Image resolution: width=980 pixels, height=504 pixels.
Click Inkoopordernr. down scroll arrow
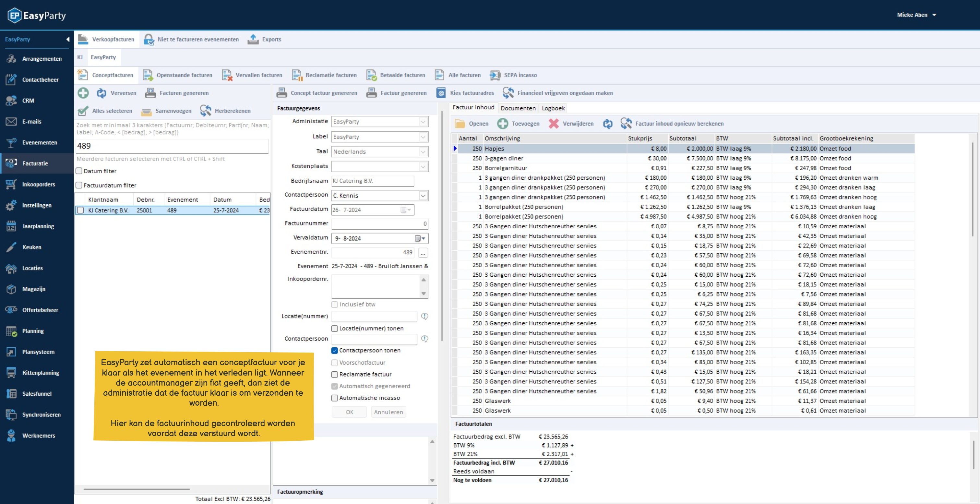tap(424, 294)
